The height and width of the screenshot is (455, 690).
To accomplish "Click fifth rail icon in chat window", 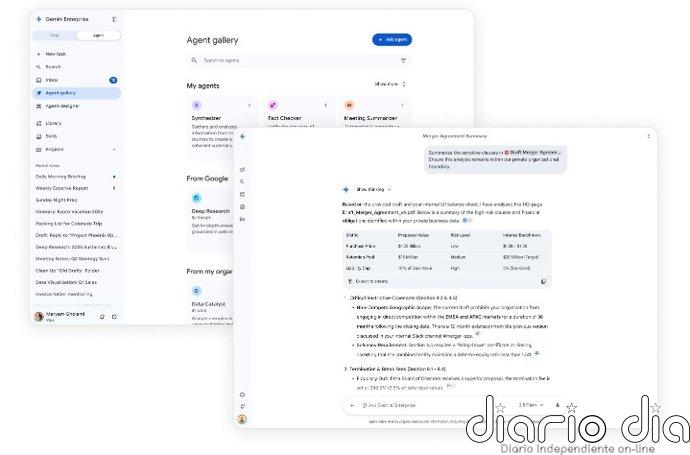I will (x=242, y=219).
